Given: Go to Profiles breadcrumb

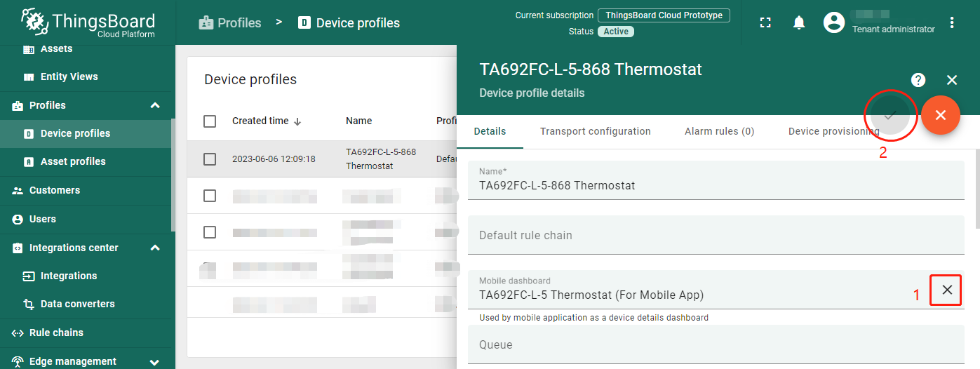Looking at the screenshot, I should pyautogui.click(x=229, y=23).
